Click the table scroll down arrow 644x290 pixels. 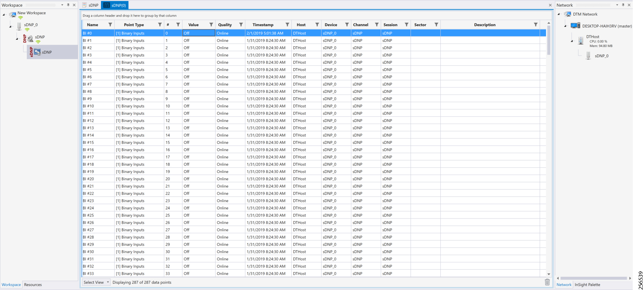click(549, 274)
